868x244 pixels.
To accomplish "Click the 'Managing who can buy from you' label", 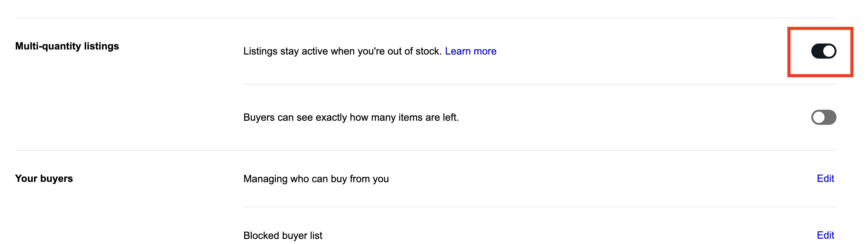I will point(316,178).
